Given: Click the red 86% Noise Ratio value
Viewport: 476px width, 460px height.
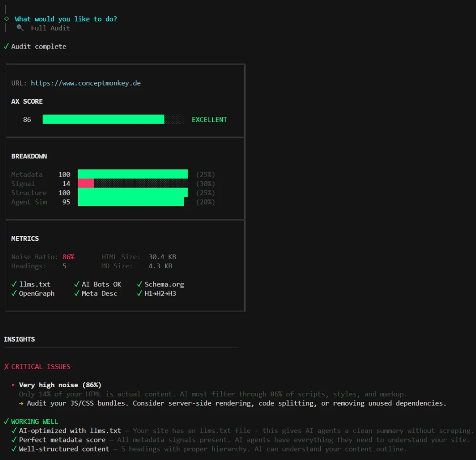Looking at the screenshot, I should click(x=69, y=256).
